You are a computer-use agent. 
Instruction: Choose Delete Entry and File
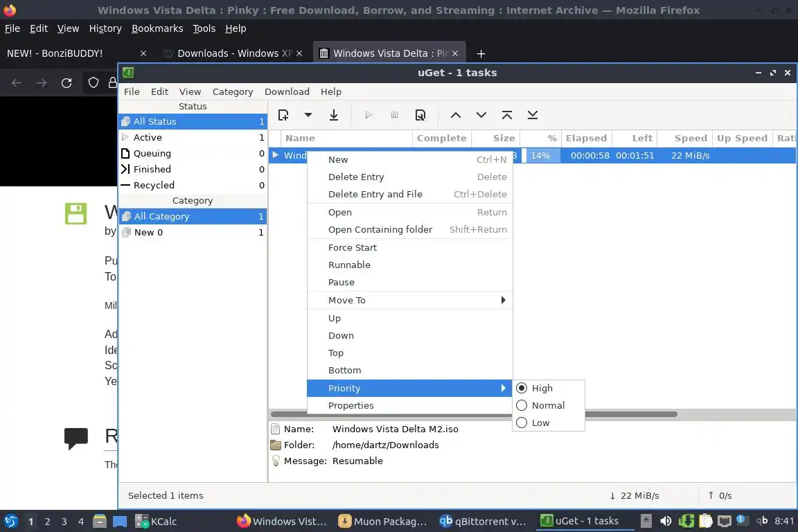coord(409,194)
